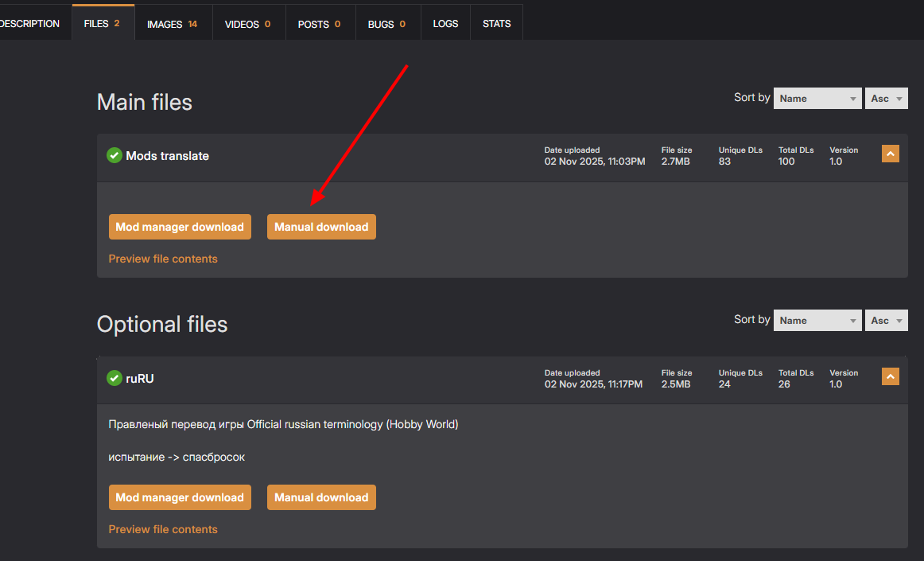Click Manual download for Mods translate
This screenshot has height=561, width=924.
pos(321,227)
